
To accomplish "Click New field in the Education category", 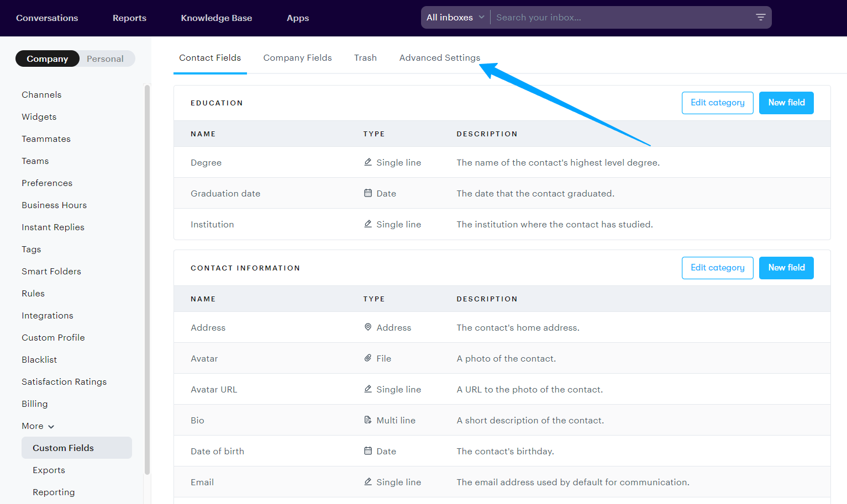I will click(786, 103).
